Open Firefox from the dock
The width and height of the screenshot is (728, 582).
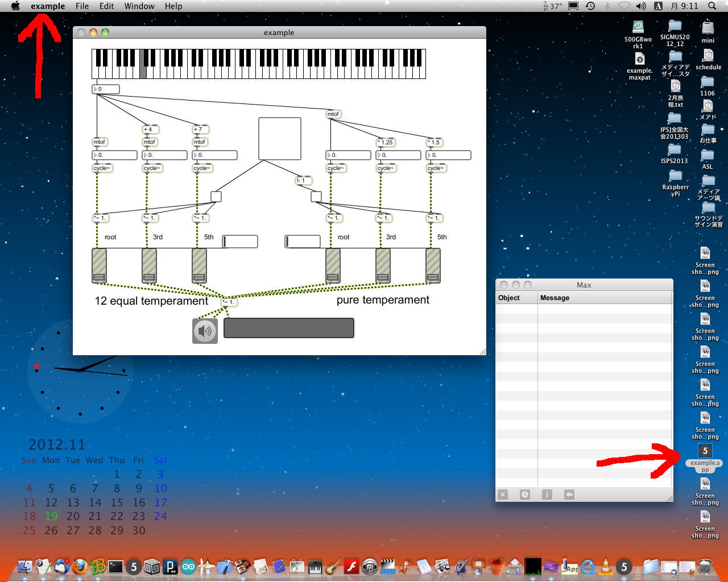pos(80,566)
